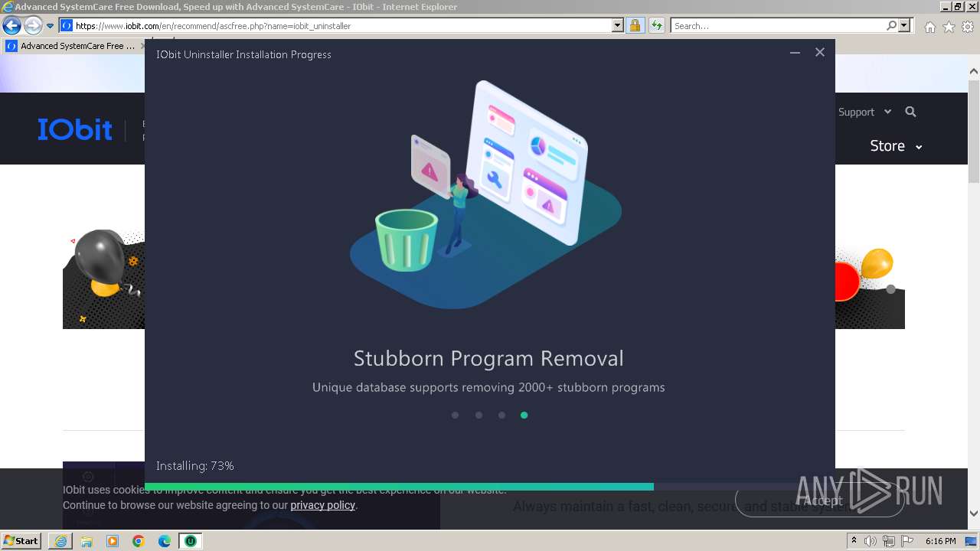Click the Internet Explorer back arrow
This screenshot has height=551, width=980.
11,26
